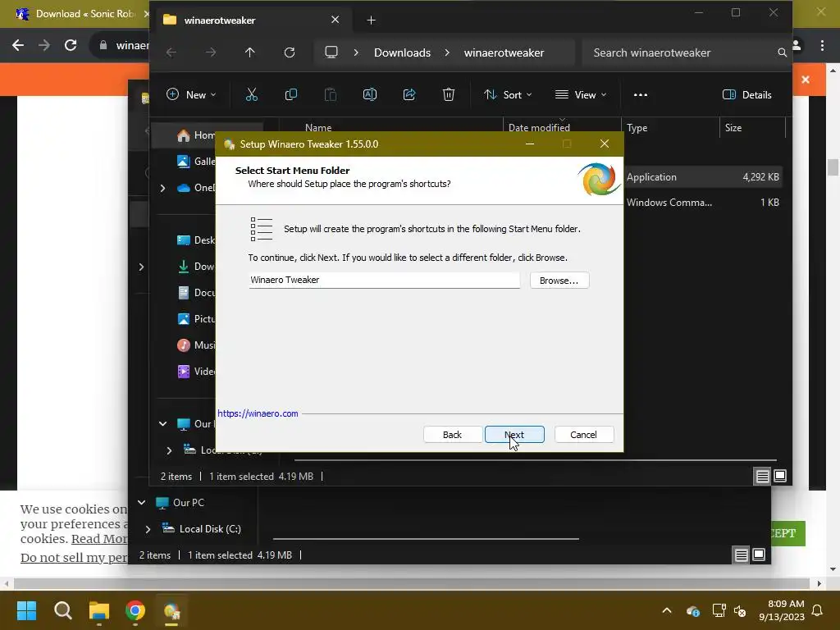Open Pictures in the navigation pane
This screenshot has height=630, width=840.
click(x=195, y=319)
